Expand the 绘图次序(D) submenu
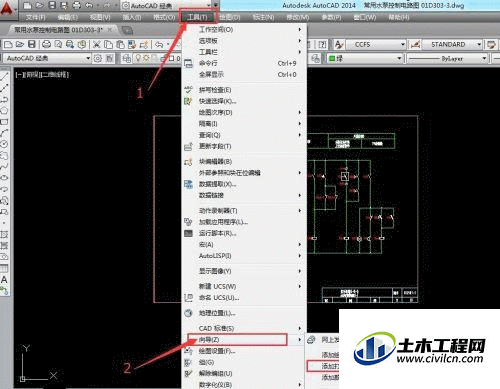 [x=244, y=112]
